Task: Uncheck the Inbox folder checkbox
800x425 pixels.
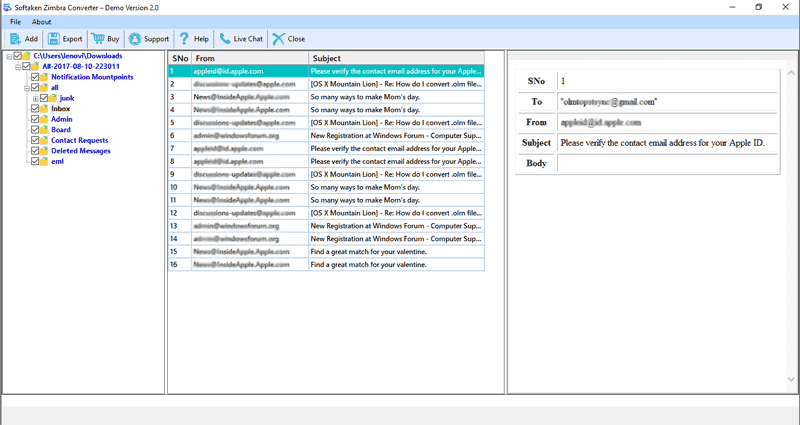Action: click(x=36, y=109)
